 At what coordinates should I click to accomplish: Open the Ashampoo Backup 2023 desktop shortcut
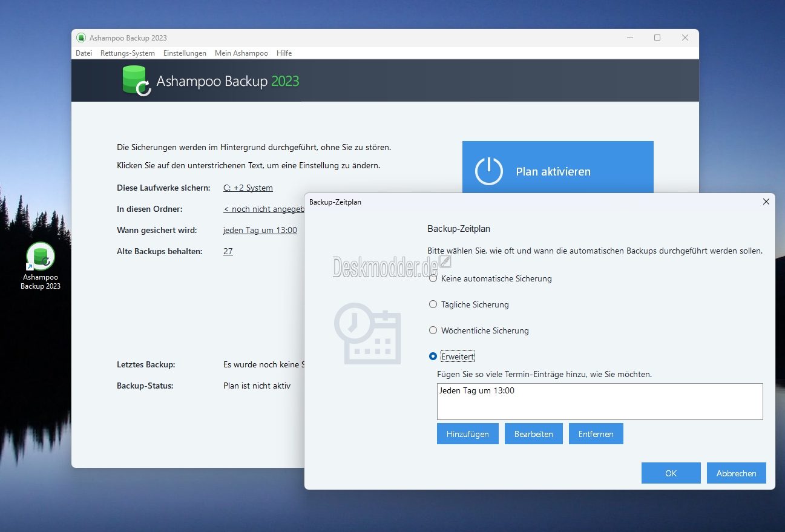point(41,266)
